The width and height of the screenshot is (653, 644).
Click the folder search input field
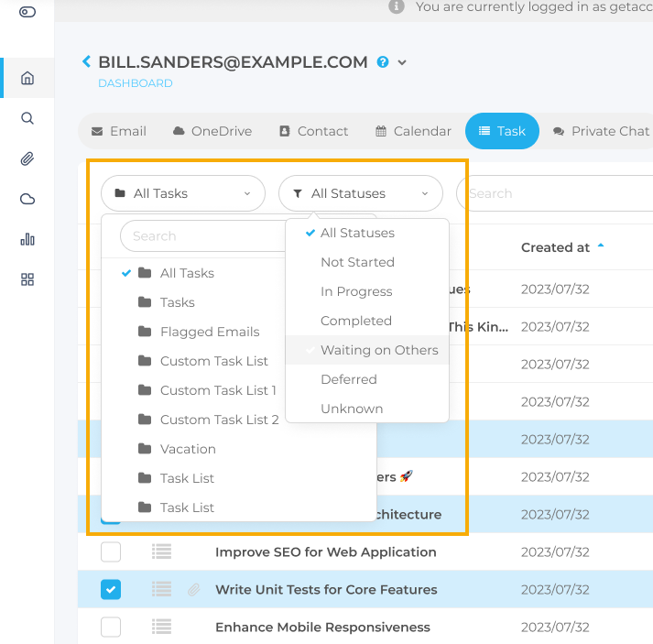click(x=201, y=235)
